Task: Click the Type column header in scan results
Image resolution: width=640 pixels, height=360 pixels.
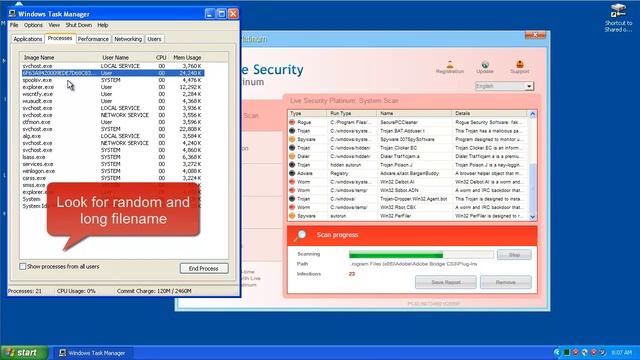Action: [x=307, y=113]
